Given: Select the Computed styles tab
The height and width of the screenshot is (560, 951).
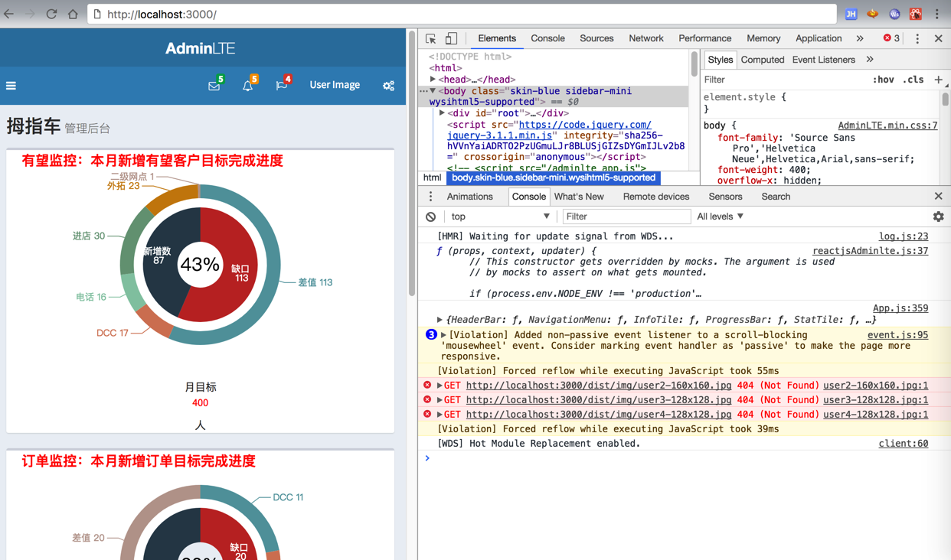Looking at the screenshot, I should click(x=762, y=60).
